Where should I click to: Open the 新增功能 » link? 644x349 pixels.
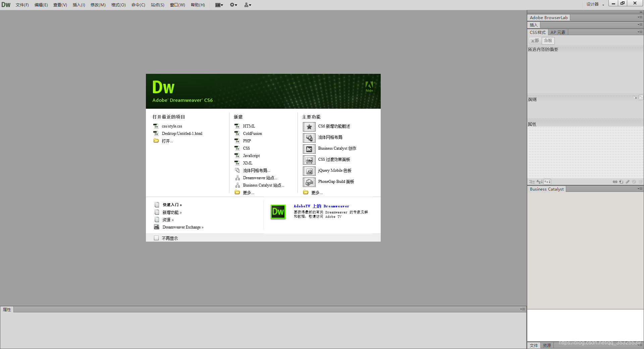(172, 212)
